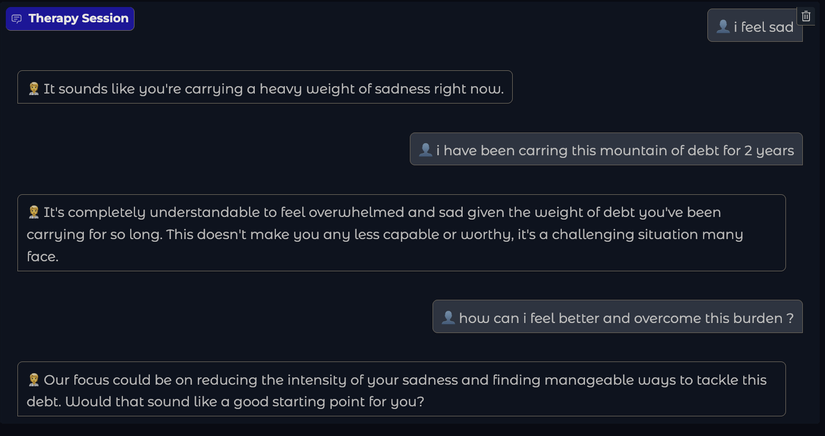Click the trash icon to delete chat

click(806, 16)
